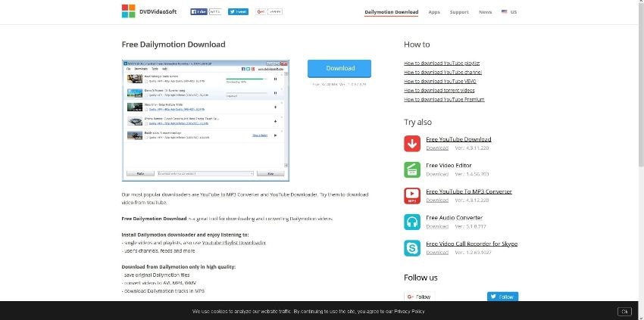Click the 'Try also' section heading

417,123
